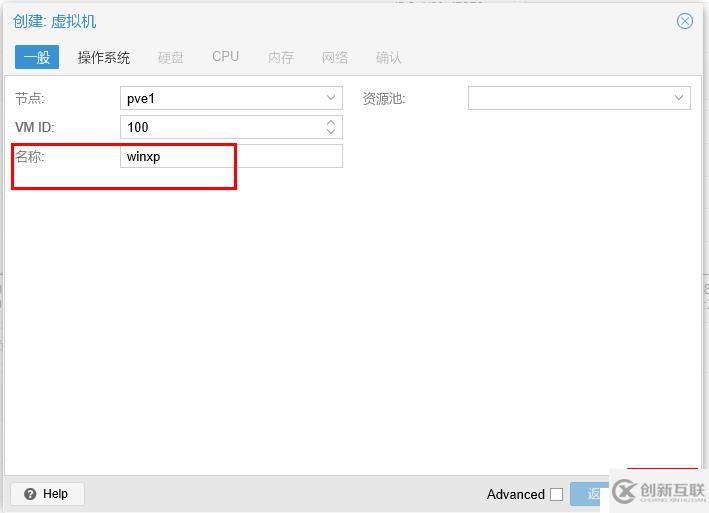Click the 名称 field containing winxp
The height and width of the screenshot is (513, 709).
[231, 156]
